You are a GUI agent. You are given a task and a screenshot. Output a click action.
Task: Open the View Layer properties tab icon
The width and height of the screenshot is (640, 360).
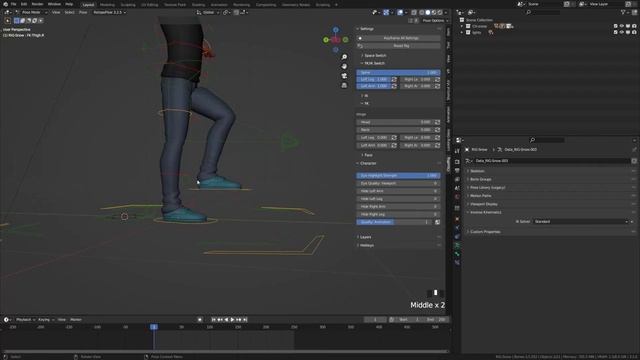(x=457, y=179)
